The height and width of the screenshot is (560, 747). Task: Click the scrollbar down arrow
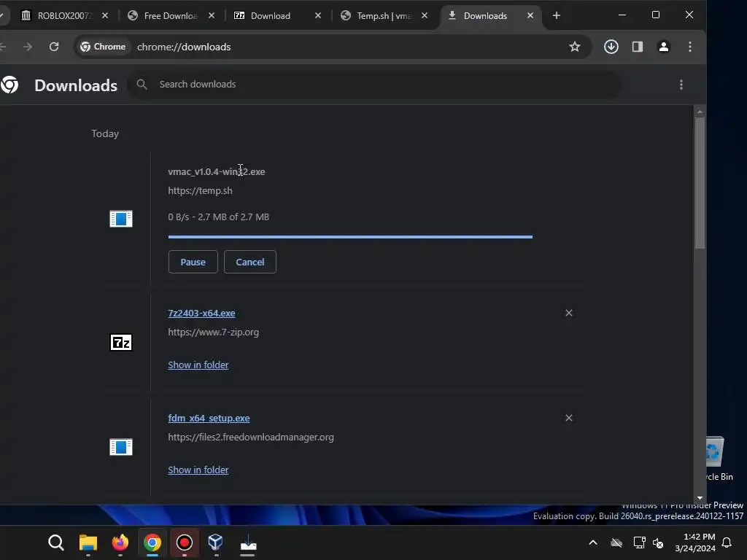pos(700,498)
